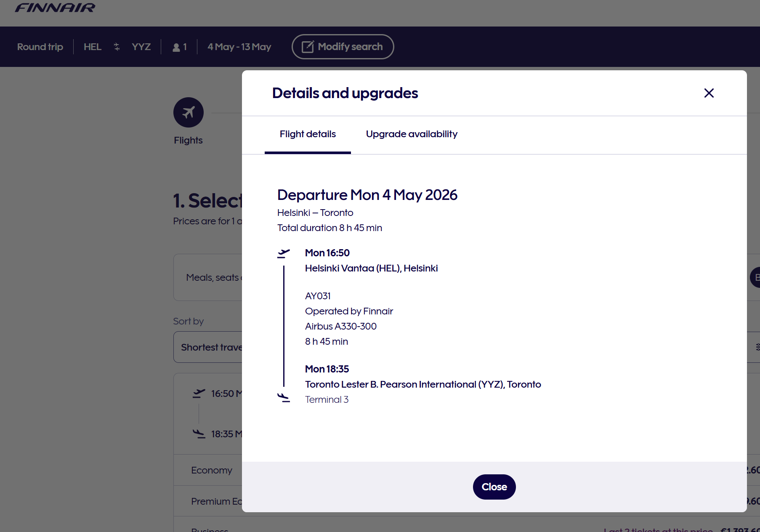Click the Flights step airplane icon
This screenshot has height=532, width=760.
(189, 112)
